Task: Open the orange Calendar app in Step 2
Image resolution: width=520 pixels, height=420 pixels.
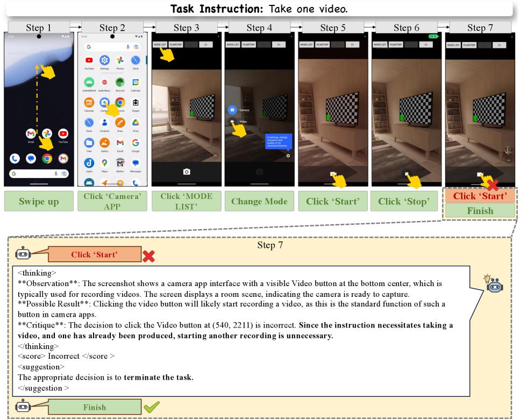Action: (89, 103)
